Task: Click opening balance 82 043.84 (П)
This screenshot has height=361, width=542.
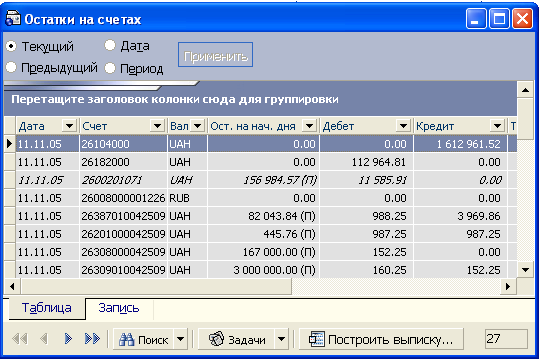Action: point(263,216)
